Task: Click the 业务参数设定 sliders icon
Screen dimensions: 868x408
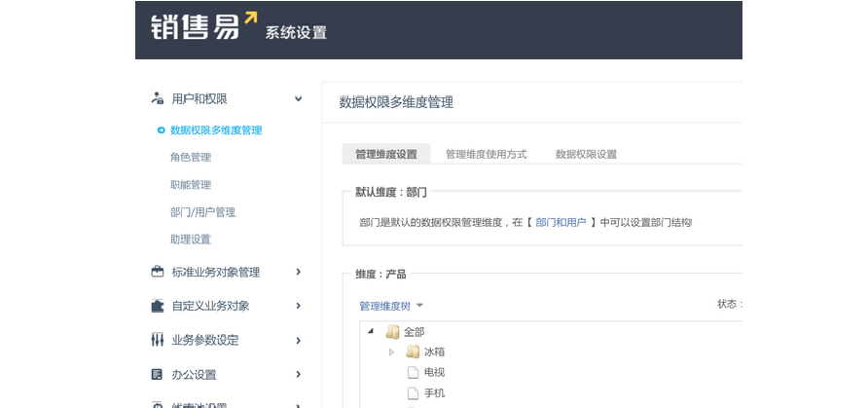Action: (x=157, y=340)
